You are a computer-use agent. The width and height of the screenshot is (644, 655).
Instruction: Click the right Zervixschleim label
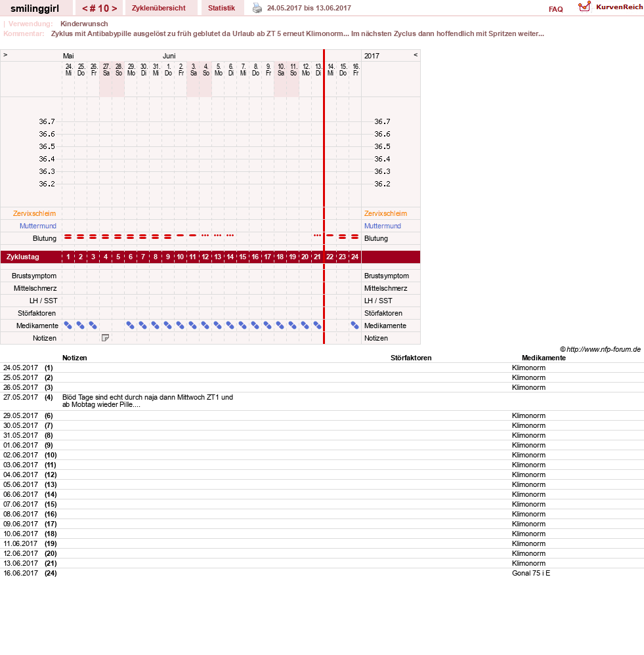point(385,213)
